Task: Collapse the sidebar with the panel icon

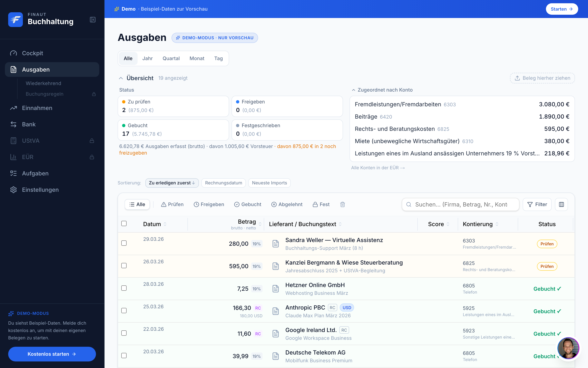Action: tap(92, 19)
